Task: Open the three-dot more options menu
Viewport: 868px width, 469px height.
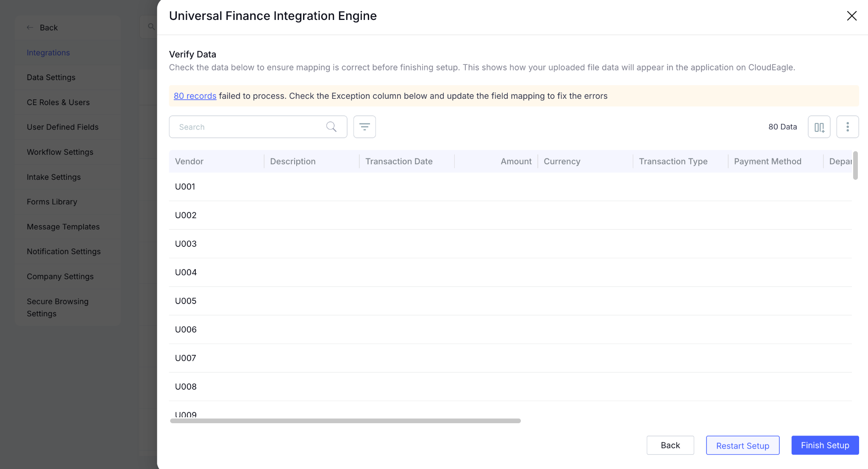Action: point(848,127)
